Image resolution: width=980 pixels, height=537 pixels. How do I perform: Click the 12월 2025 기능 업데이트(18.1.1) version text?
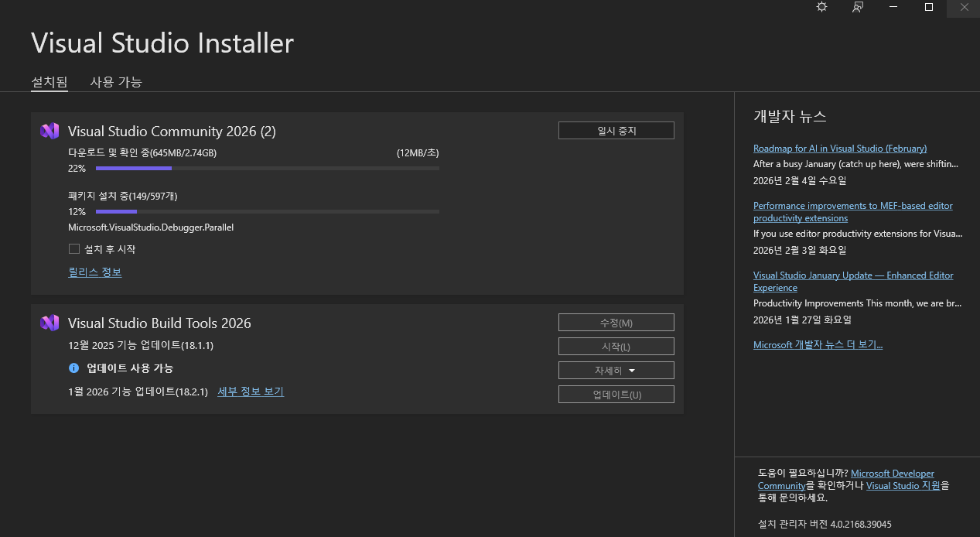tap(141, 345)
